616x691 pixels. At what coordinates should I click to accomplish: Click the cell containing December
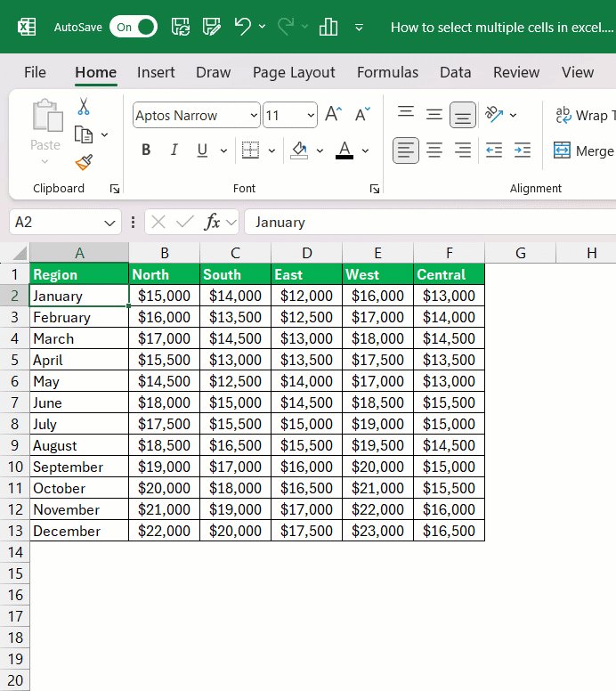79,531
